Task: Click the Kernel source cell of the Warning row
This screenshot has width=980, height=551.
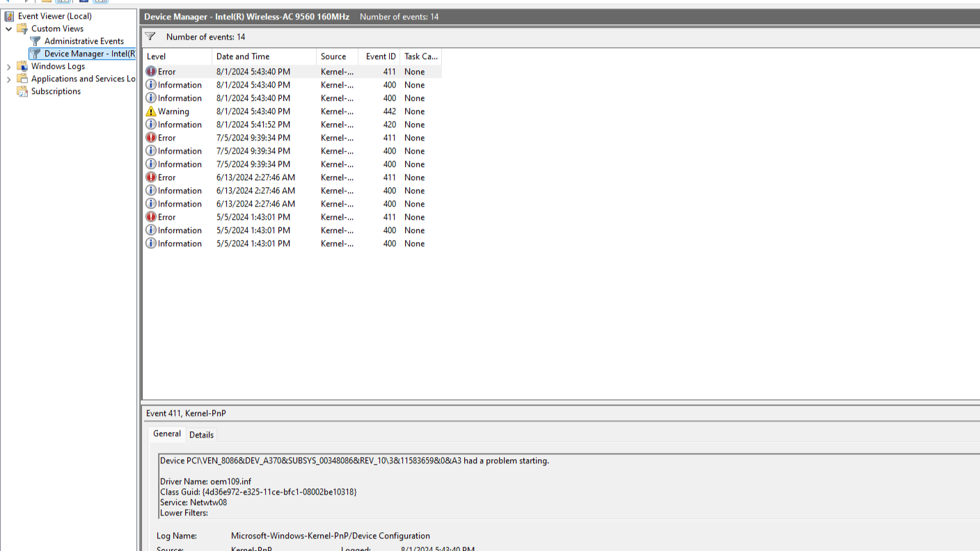Action: tap(337, 111)
